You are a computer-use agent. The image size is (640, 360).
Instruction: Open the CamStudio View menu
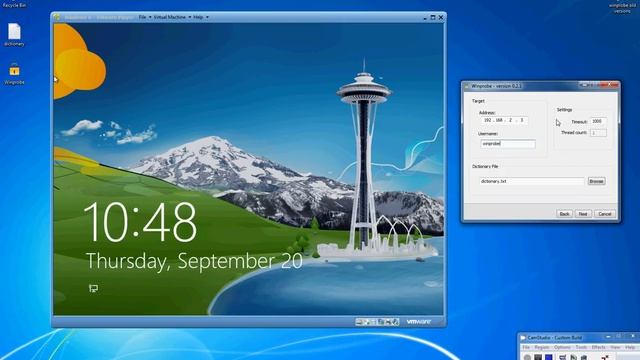click(615, 347)
